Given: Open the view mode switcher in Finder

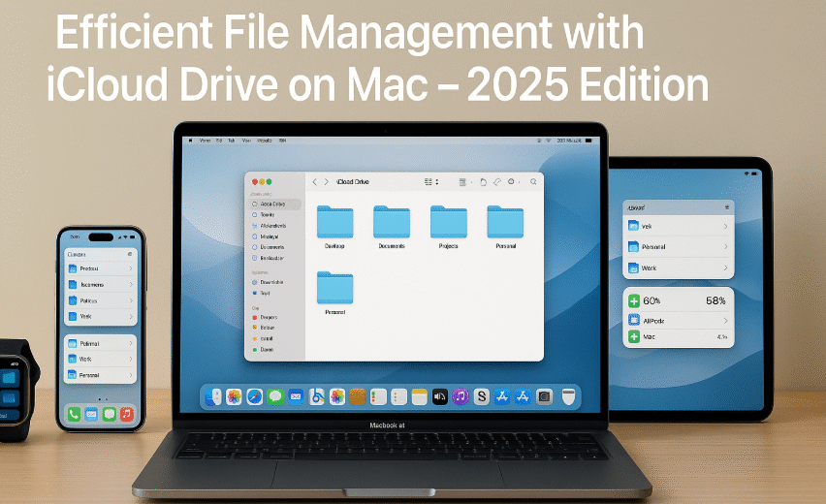Looking at the screenshot, I should tap(431, 181).
